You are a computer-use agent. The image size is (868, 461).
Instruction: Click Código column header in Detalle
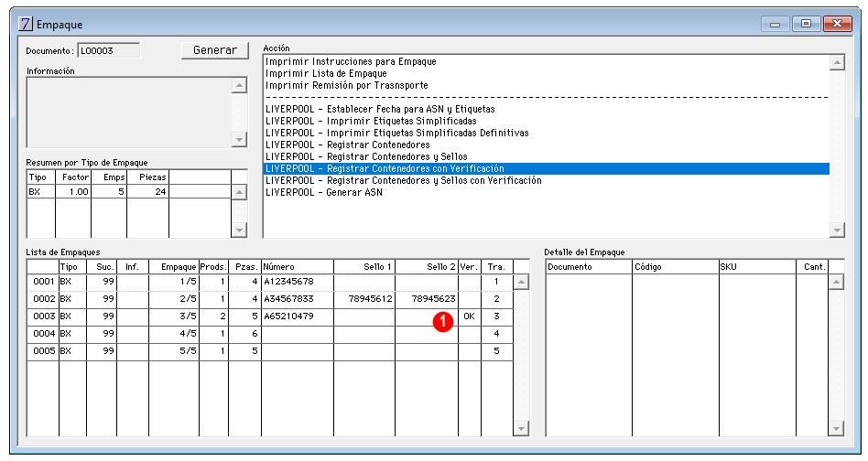point(676,267)
